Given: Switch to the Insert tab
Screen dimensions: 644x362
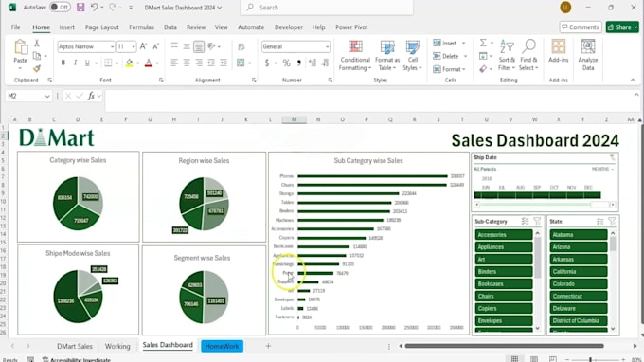Looking at the screenshot, I should pos(66,27).
